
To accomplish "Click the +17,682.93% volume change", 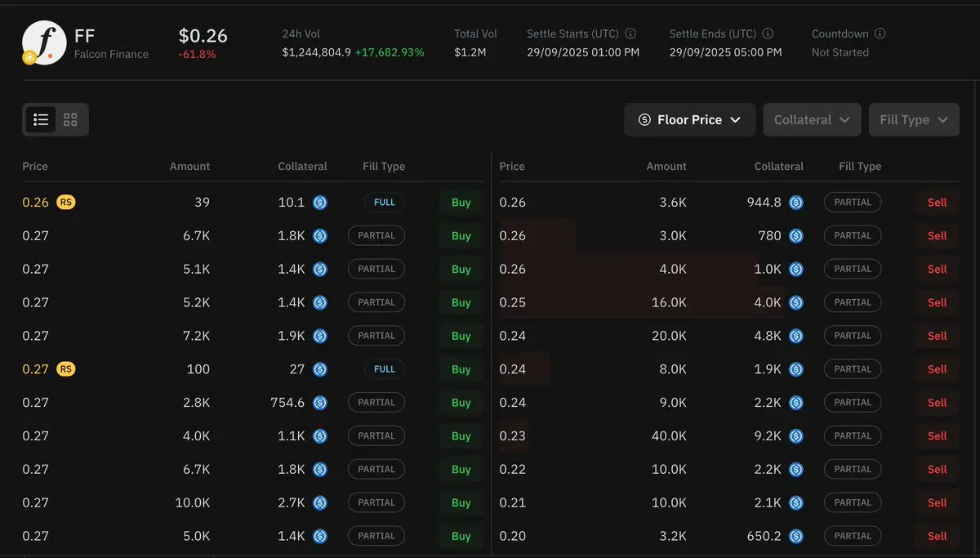I will 390,52.
